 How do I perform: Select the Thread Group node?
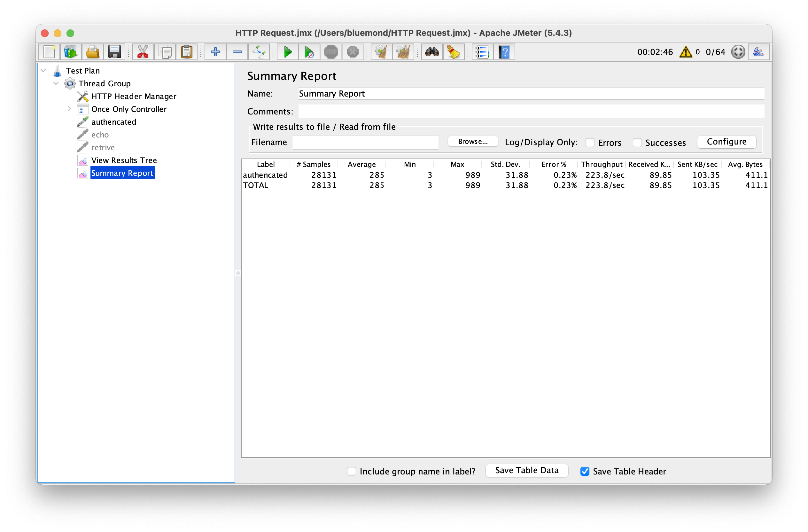(x=105, y=83)
